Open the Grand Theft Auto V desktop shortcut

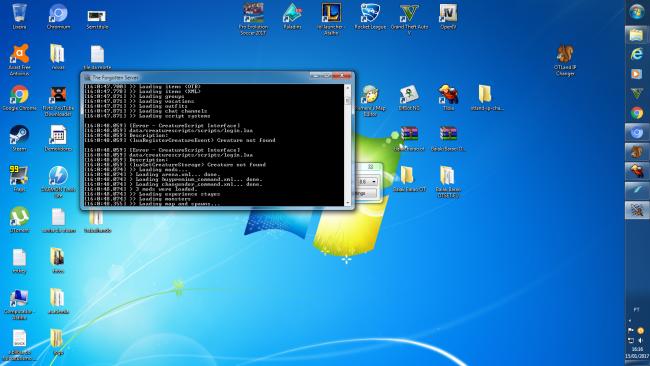point(409,19)
